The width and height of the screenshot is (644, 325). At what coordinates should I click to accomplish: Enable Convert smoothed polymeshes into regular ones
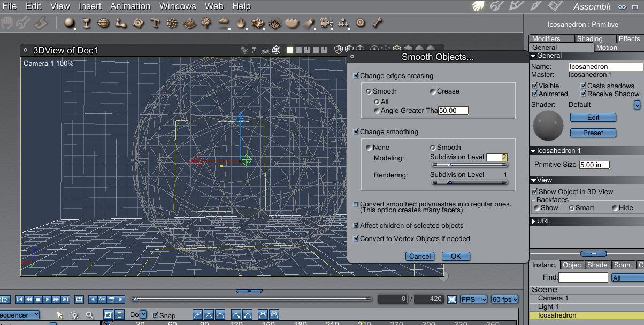(x=356, y=204)
